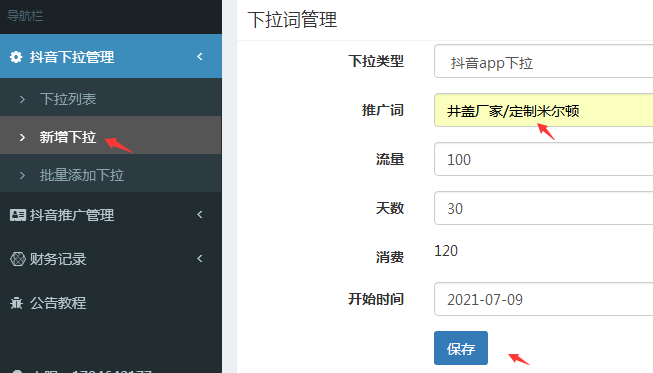Click the 流量 field label

pos(390,159)
